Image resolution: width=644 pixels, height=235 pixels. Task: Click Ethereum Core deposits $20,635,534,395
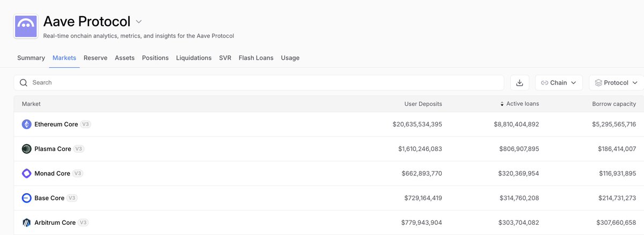click(x=418, y=124)
